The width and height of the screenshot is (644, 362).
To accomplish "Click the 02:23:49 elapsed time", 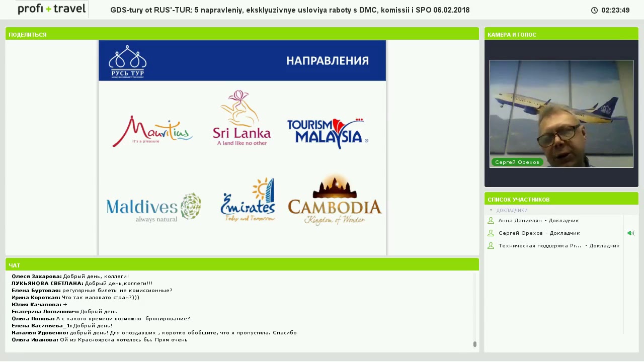I will (x=615, y=10).
